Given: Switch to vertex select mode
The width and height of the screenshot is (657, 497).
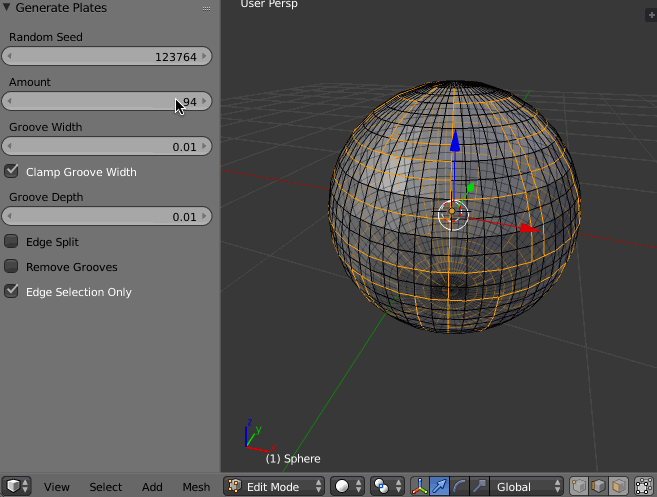Looking at the screenshot, I should (x=579, y=487).
